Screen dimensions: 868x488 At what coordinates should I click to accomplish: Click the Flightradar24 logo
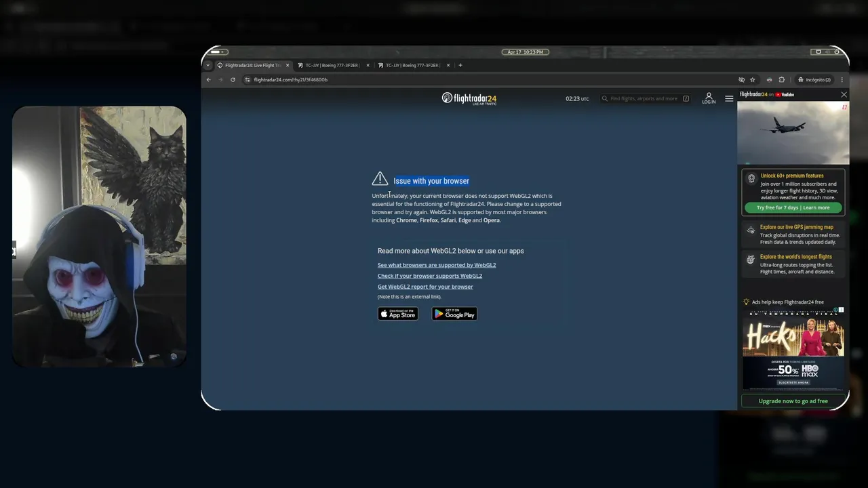click(469, 98)
